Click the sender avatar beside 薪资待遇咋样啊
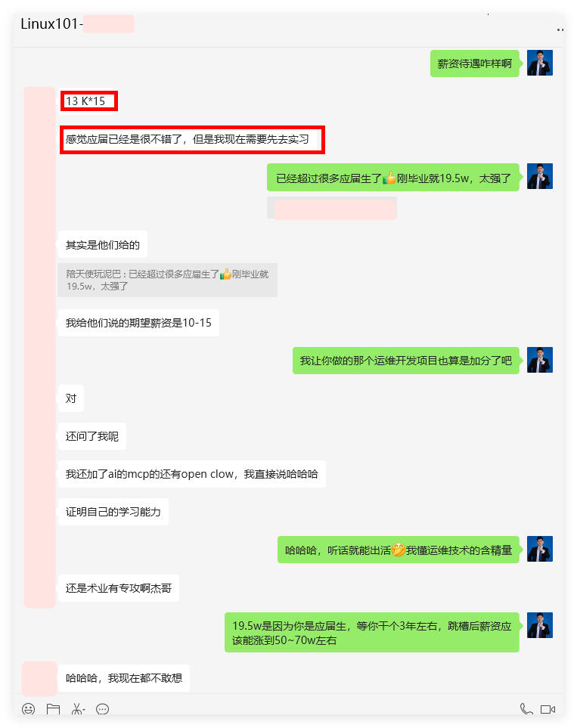The height and width of the screenshot is (728, 577). [x=539, y=63]
